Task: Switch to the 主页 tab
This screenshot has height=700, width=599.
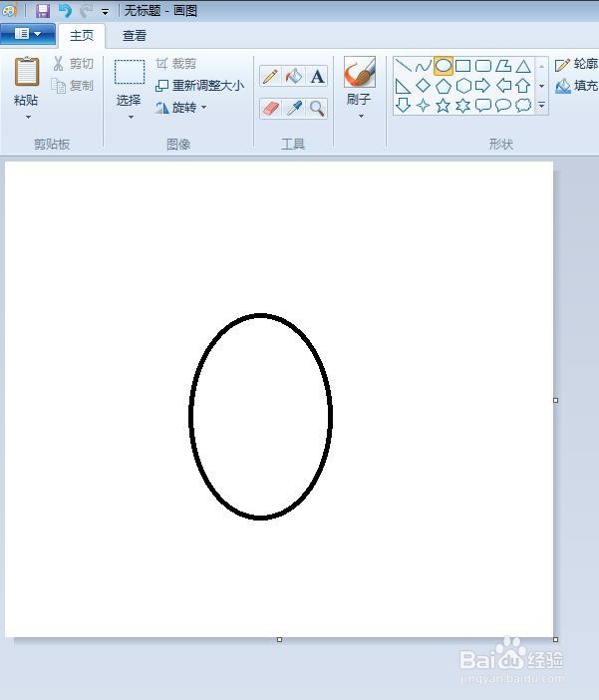Action: coord(82,35)
